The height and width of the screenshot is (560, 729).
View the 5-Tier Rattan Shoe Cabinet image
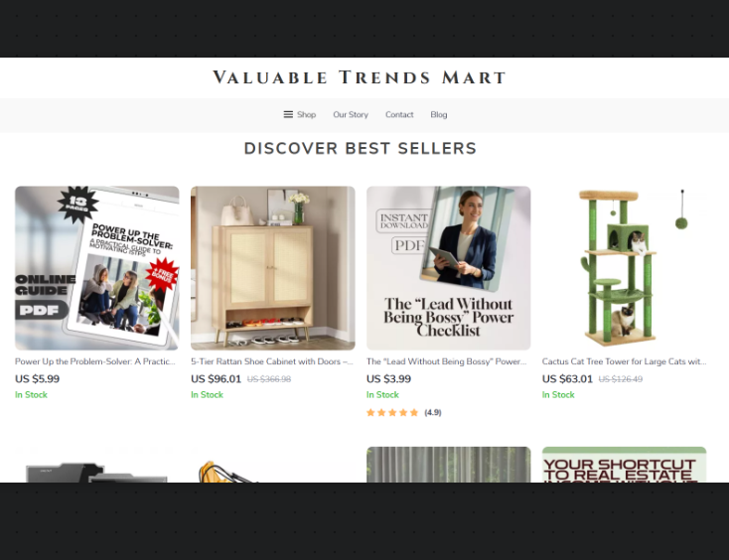[273, 268]
